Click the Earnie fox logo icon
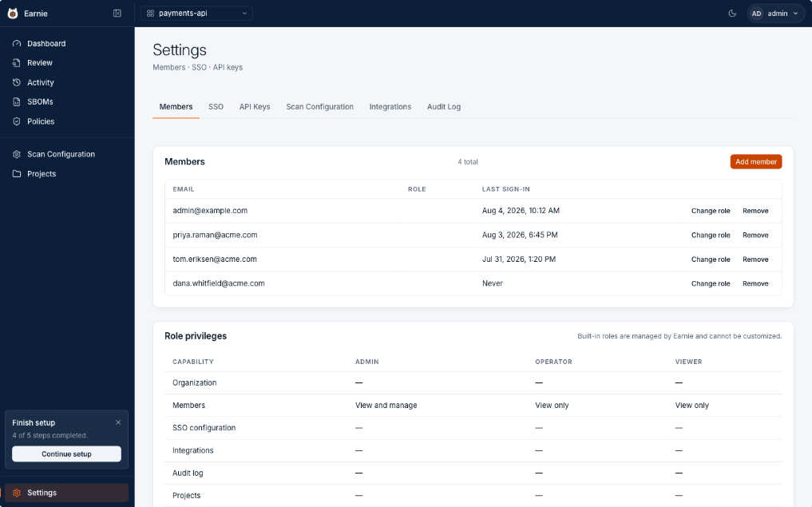This screenshot has height=507, width=812. click(13, 14)
